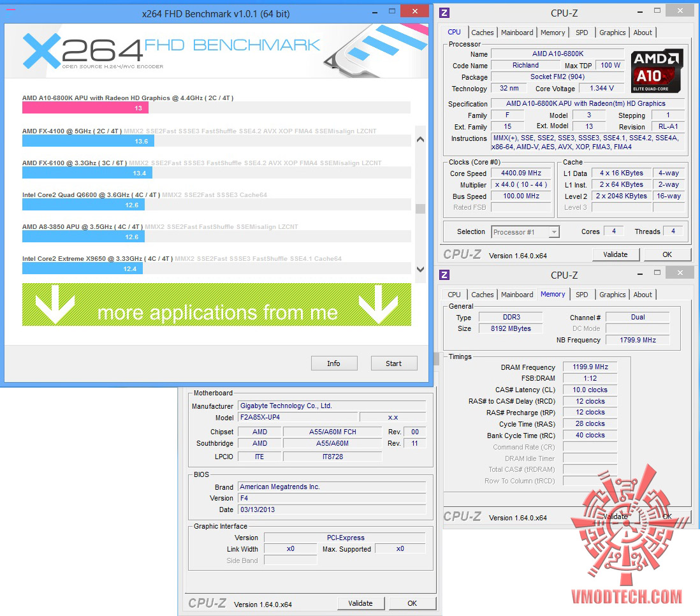Open Mainboard tab in Memory CPU-Z window

(x=517, y=295)
